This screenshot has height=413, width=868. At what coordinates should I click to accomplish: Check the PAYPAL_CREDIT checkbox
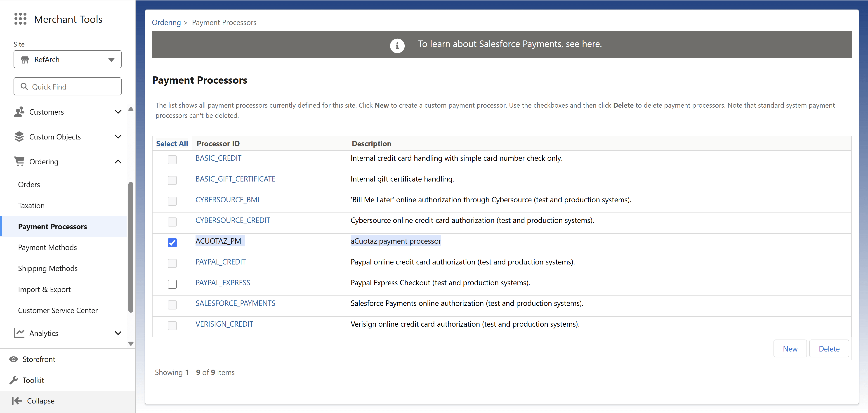tap(172, 263)
